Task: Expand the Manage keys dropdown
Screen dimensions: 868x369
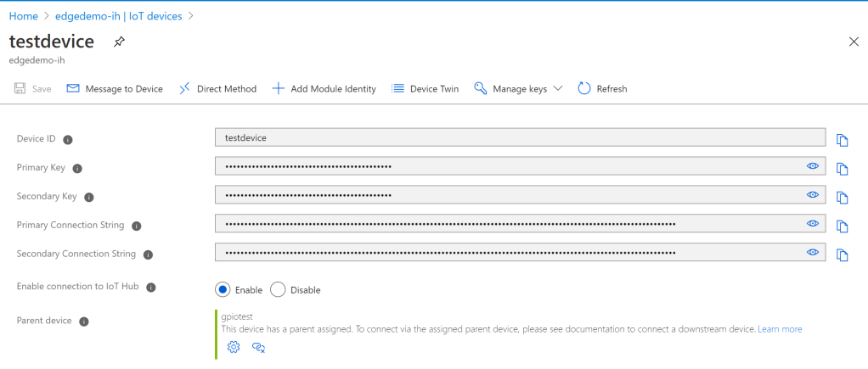Action: coord(518,88)
